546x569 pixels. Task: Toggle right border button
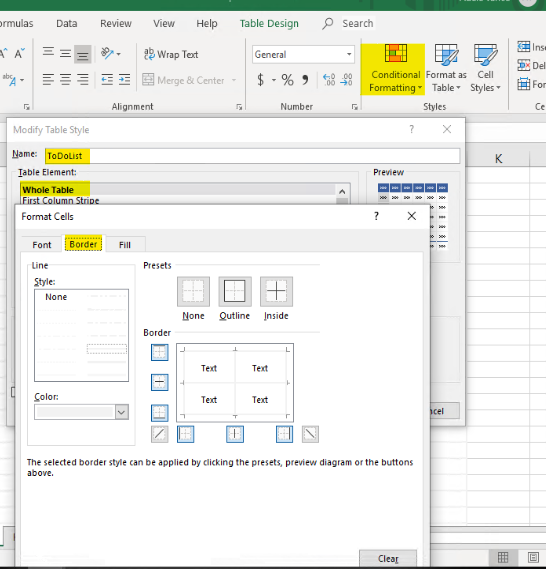pyautogui.click(x=284, y=434)
